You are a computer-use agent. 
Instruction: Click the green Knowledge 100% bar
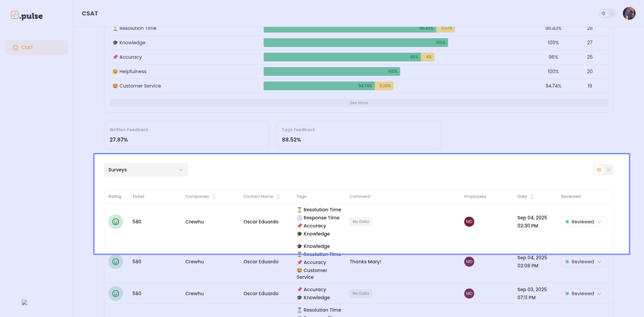pyautogui.click(x=356, y=43)
